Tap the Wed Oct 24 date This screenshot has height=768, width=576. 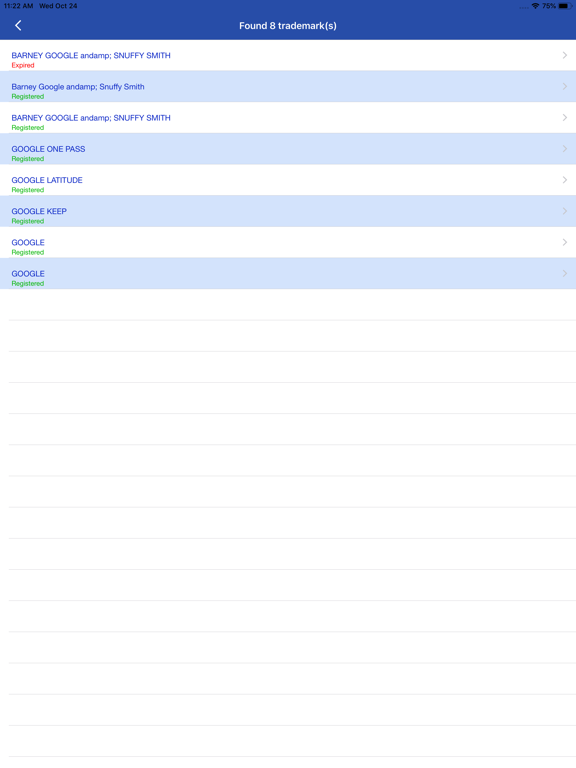[58, 6]
